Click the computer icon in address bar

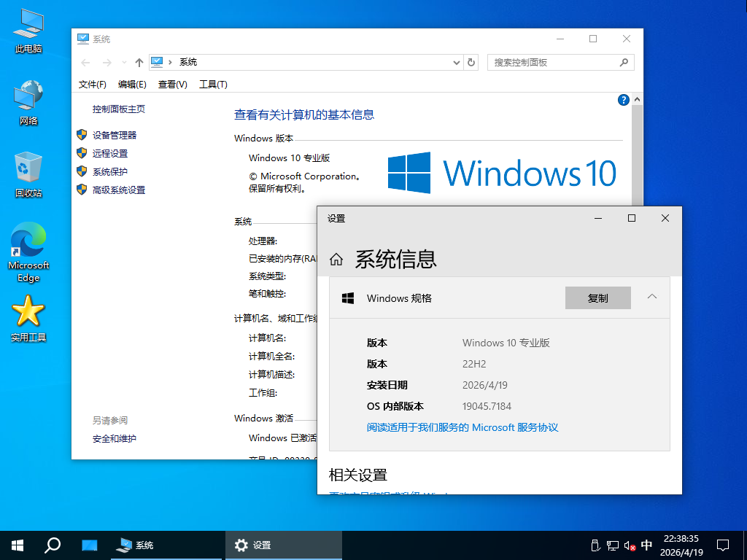[x=157, y=62]
